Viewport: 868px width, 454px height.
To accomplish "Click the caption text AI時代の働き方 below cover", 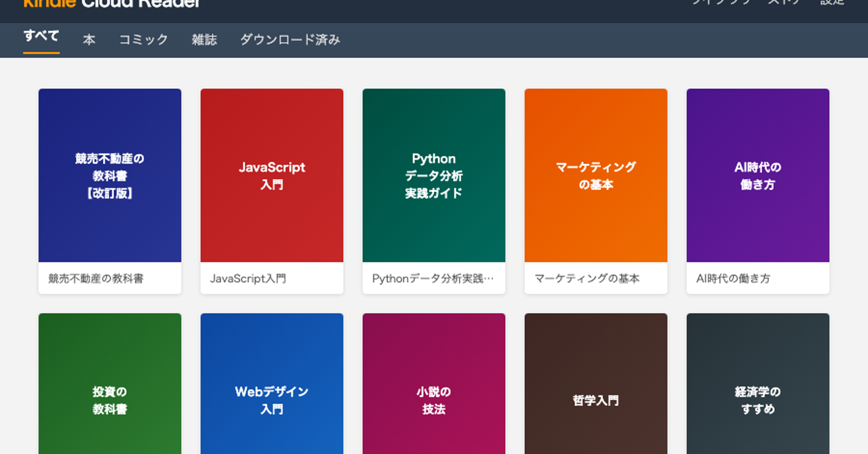I will (733, 278).
